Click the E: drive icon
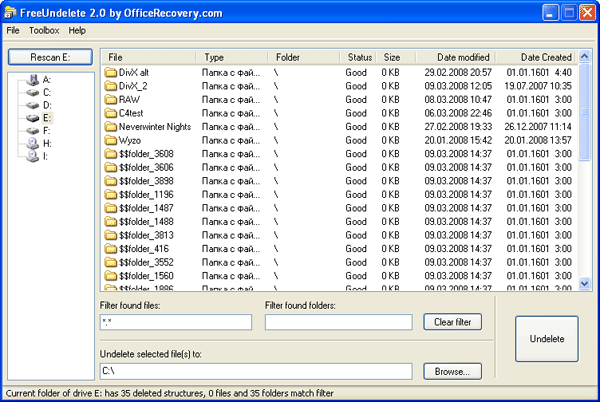The image size is (600, 402). [33, 118]
